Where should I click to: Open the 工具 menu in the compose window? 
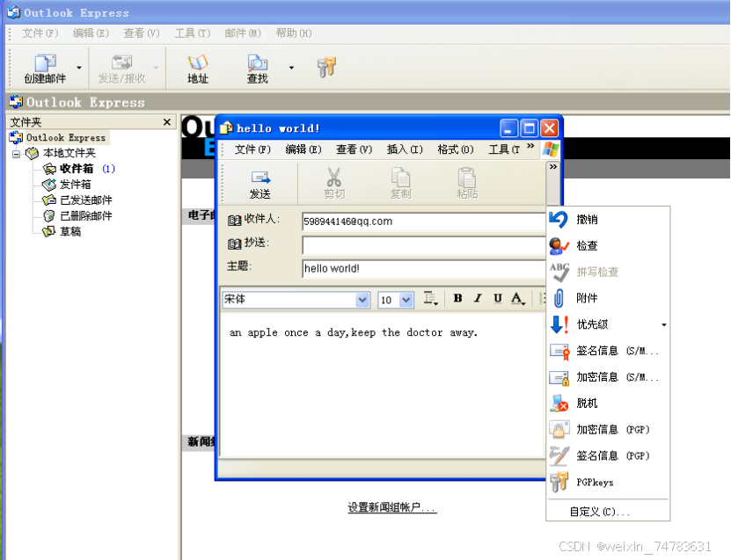(503, 149)
